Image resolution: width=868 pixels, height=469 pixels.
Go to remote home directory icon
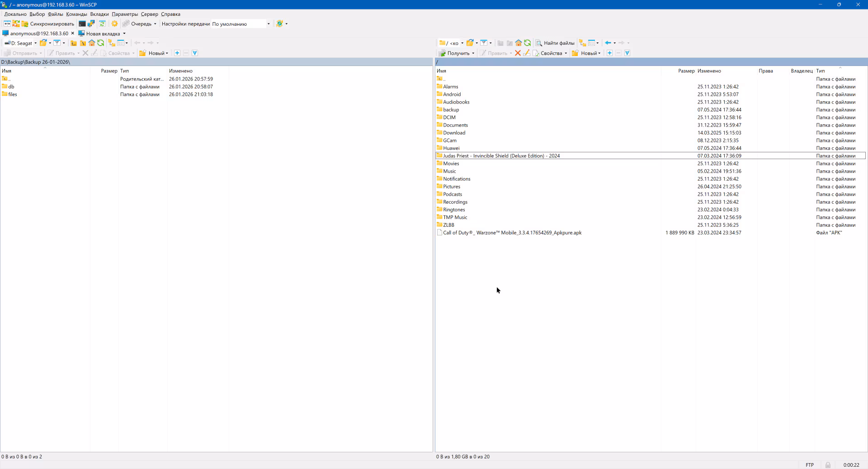tap(519, 43)
